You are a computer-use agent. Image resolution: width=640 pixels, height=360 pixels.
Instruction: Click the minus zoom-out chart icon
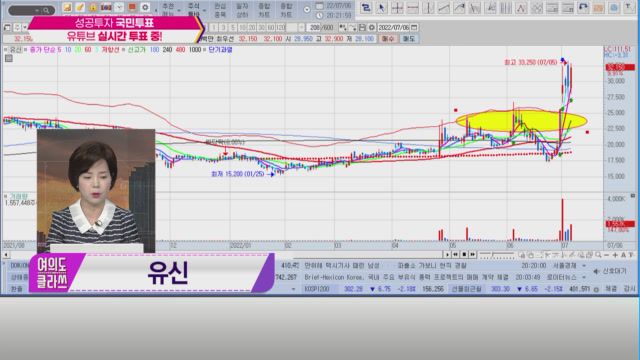607,255
